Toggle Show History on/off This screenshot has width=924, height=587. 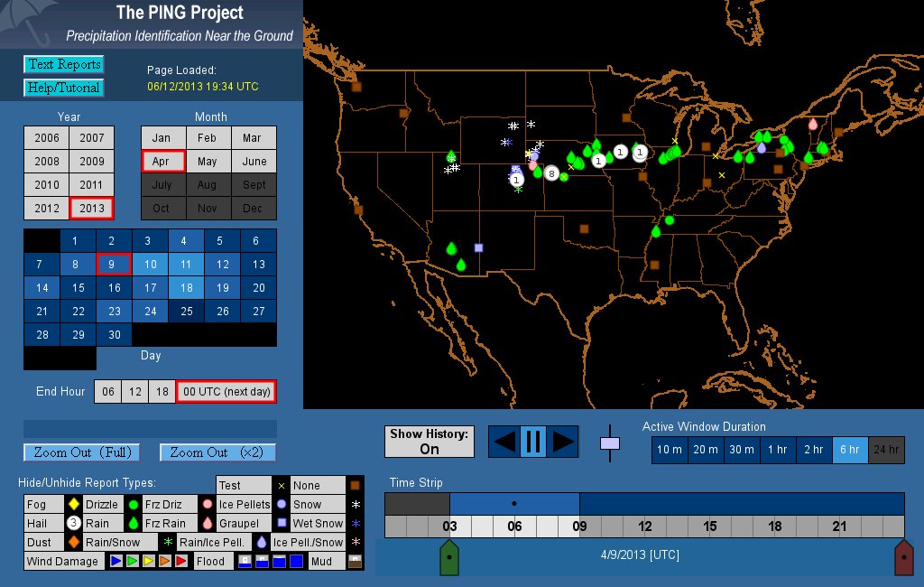pos(430,442)
